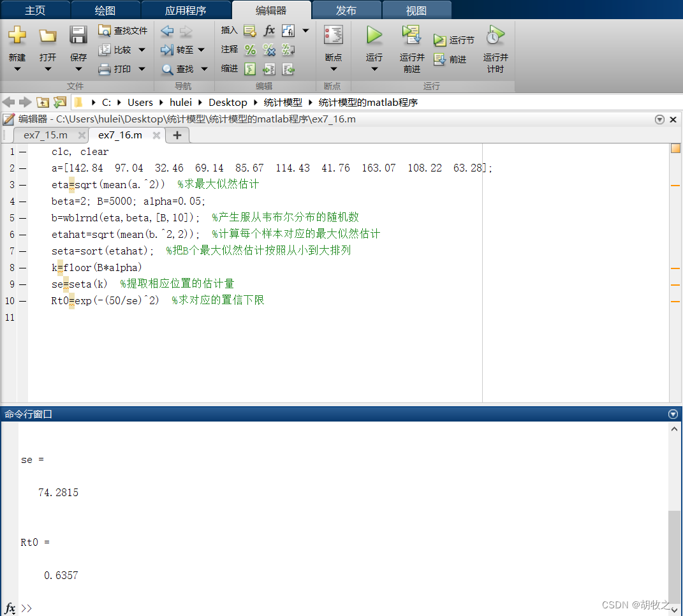Expand the Compare (比较) dropdown arrow
The image size is (683, 616).
coord(142,50)
